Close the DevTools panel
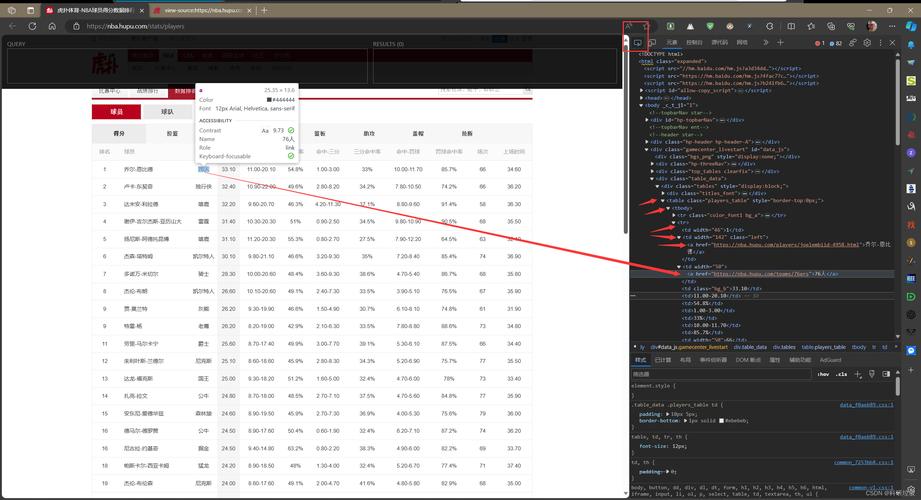Image resolution: width=921 pixels, height=500 pixels. click(892, 43)
